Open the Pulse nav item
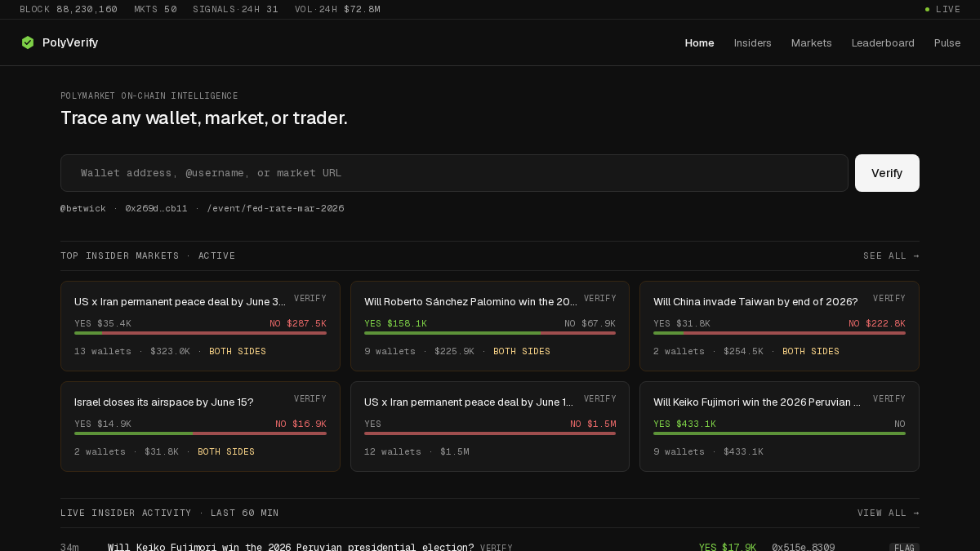 pos(947,42)
